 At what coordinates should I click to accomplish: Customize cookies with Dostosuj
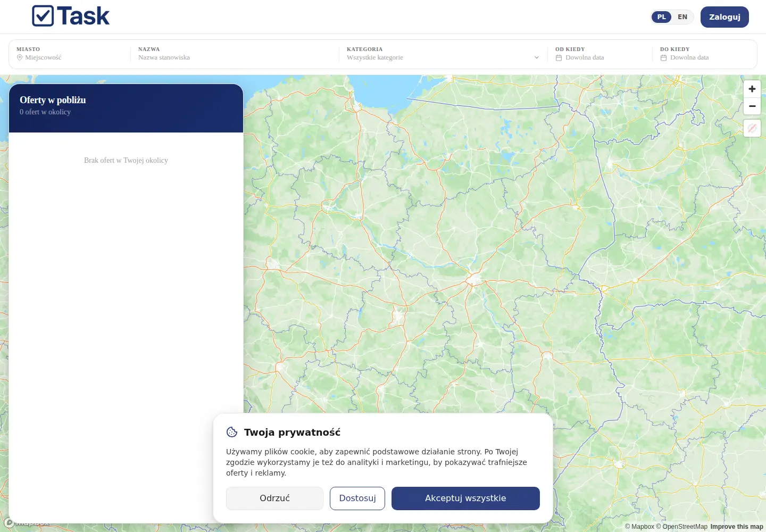[357, 498]
